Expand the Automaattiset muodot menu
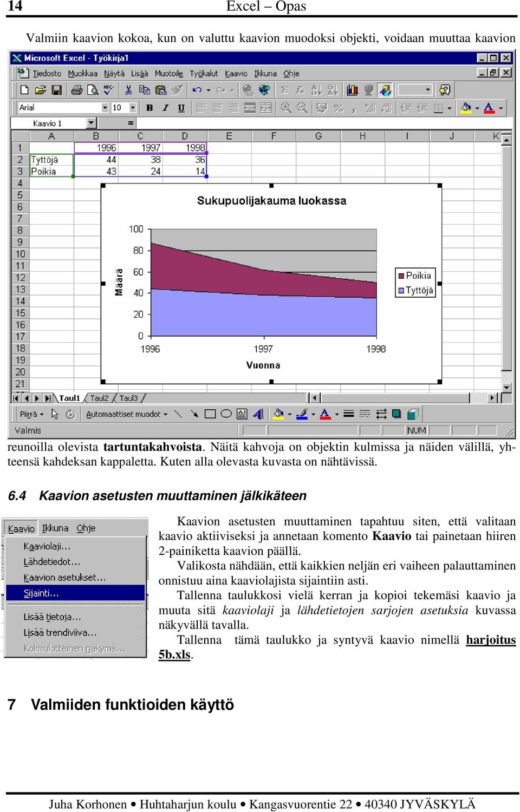Viewport: 520px width, 812px height. (127, 414)
